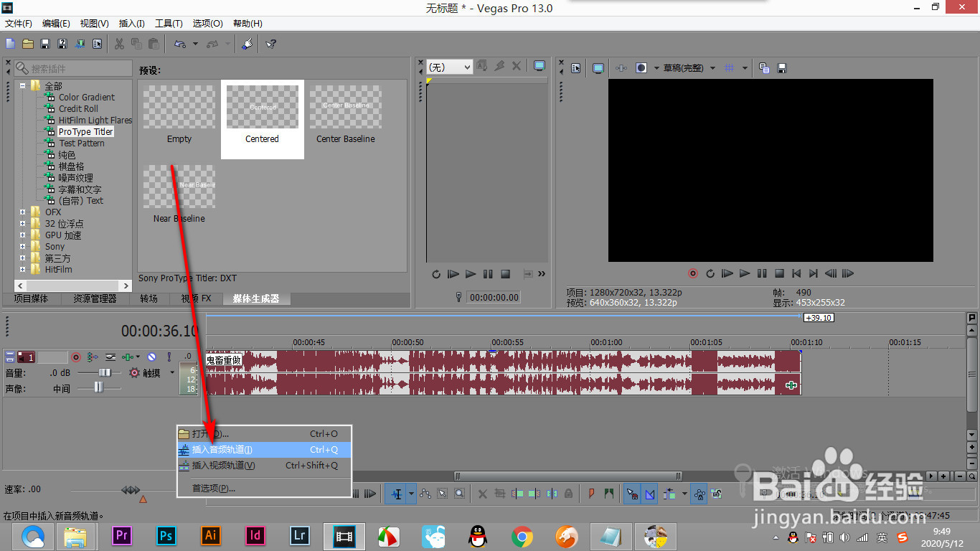Click the preview stop button

[x=778, y=273]
